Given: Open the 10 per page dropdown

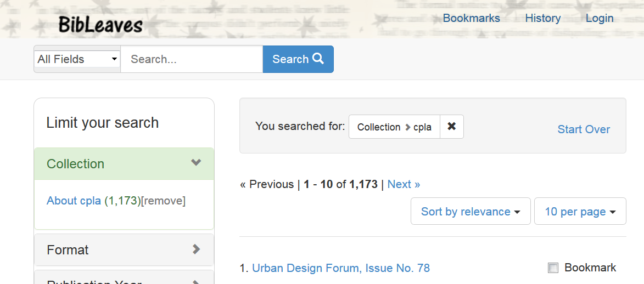Looking at the screenshot, I should tap(580, 212).
